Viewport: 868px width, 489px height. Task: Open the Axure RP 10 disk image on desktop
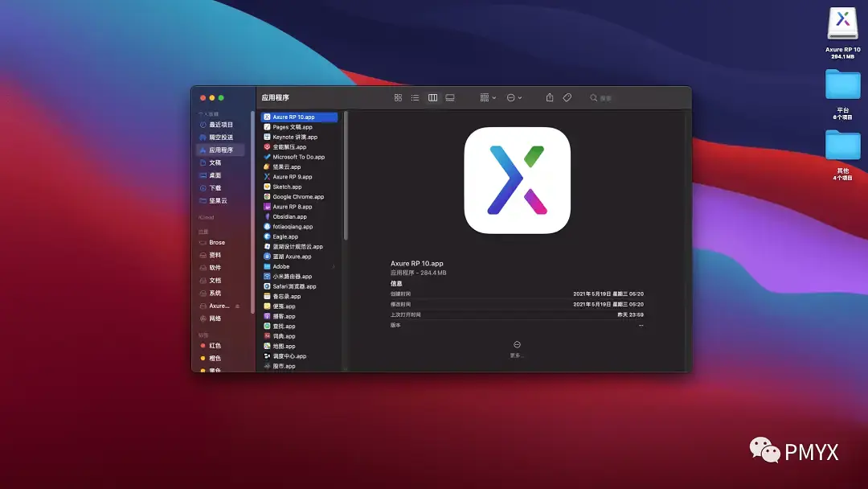click(842, 24)
